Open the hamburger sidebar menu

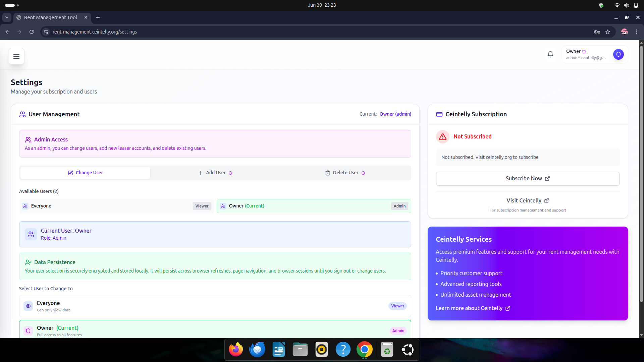(16, 56)
